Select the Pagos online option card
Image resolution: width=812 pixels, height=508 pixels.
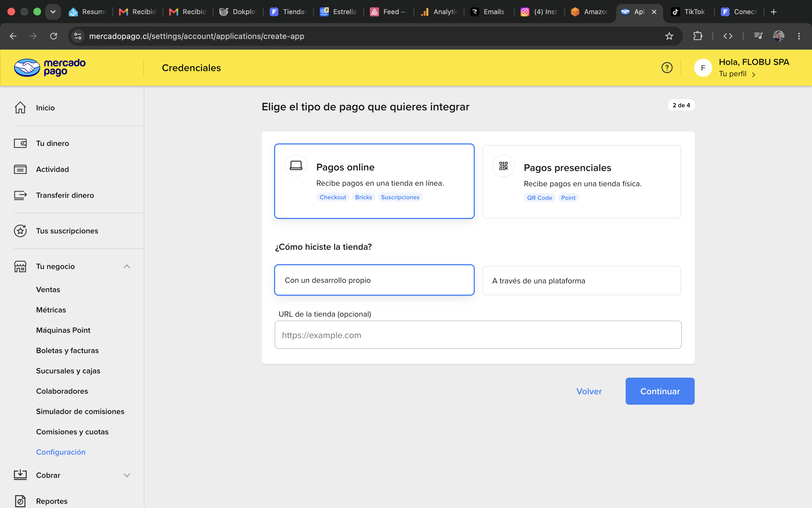374,181
